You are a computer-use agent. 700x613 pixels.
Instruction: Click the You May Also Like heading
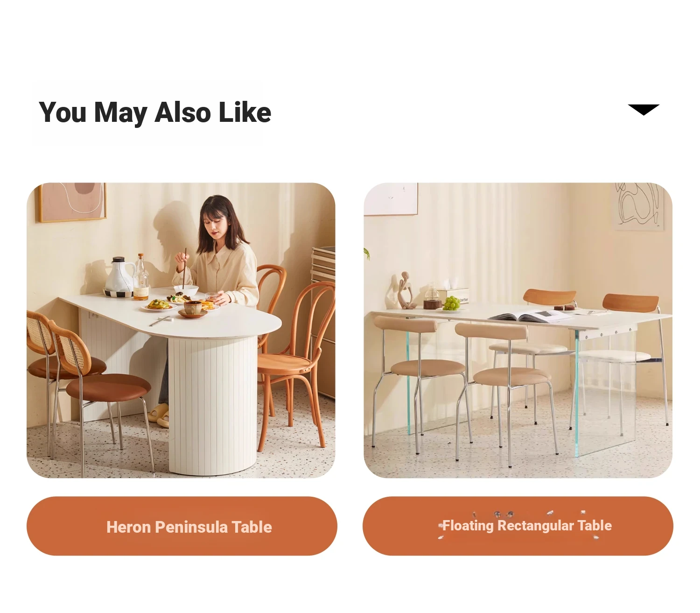tap(155, 113)
